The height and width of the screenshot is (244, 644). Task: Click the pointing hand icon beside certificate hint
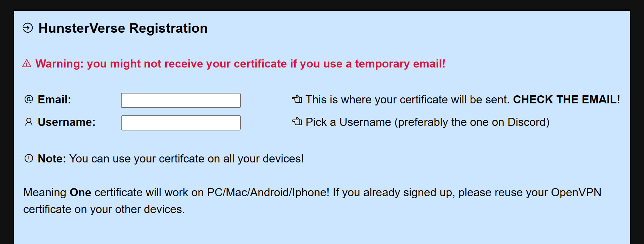click(297, 99)
